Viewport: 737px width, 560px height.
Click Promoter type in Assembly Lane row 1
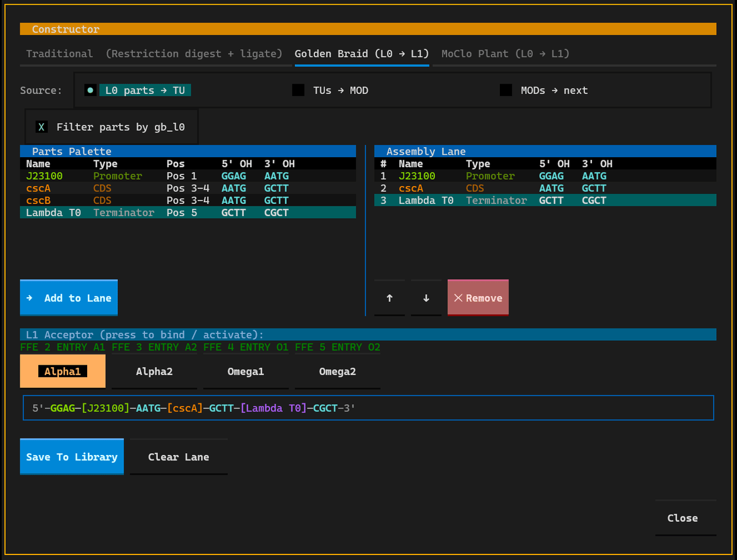point(490,176)
